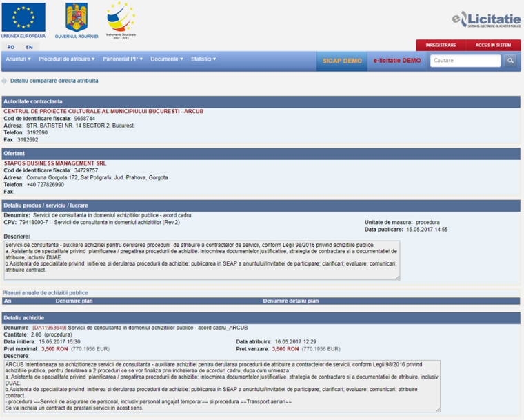Open the Statistici dropdown menu
524x420 pixels.
tap(203, 59)
